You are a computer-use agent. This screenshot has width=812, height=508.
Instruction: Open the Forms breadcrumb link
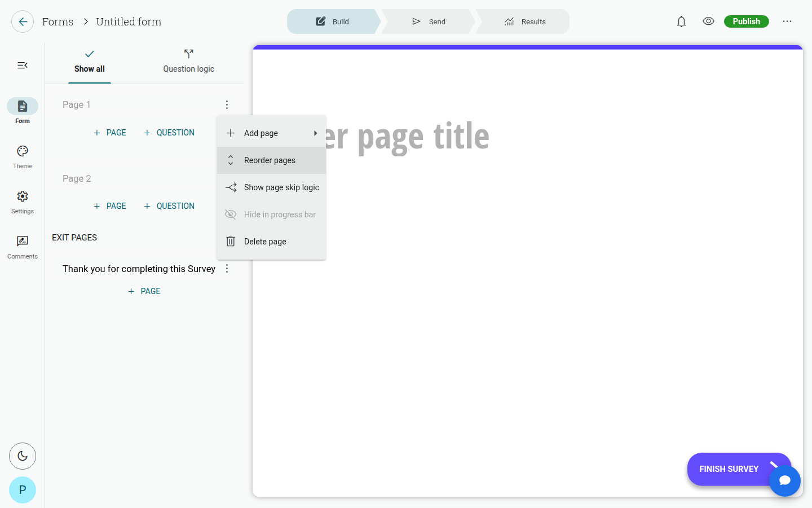58,21
